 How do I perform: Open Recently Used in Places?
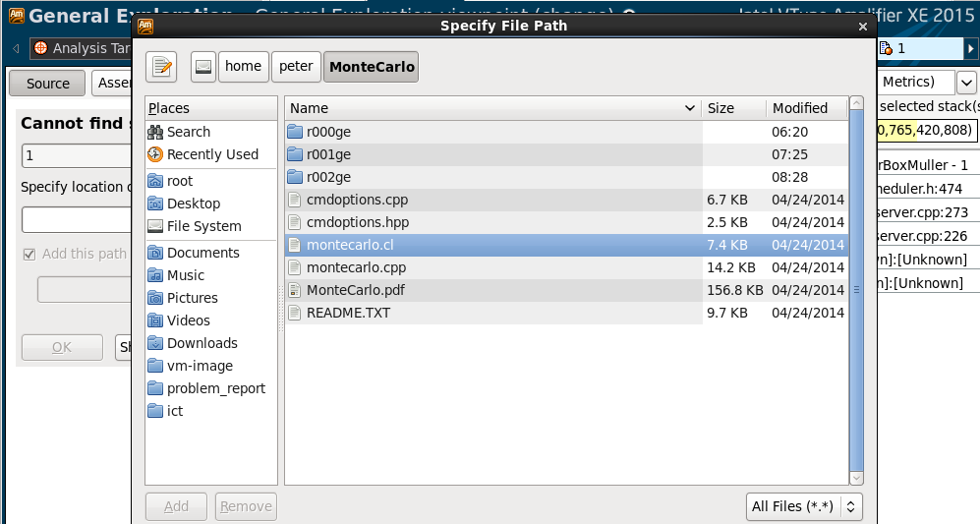point(211,154)
